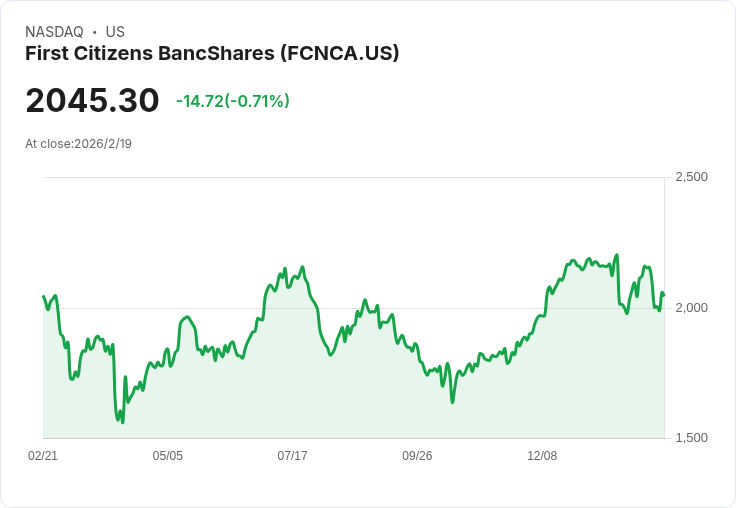Select the 2,500 y-axis label
Image resolution: width=736 pixels, height=508 pixels.
(x=691, y=177)
